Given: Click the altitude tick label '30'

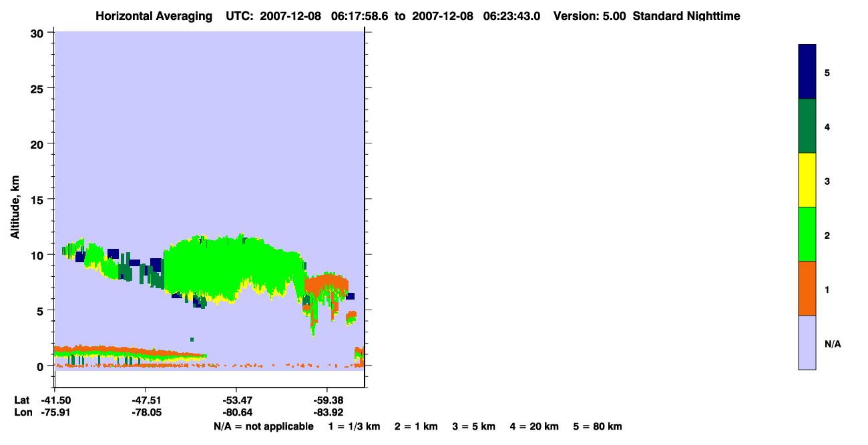Looking at the screenshot, I should (x=38, y=33).
